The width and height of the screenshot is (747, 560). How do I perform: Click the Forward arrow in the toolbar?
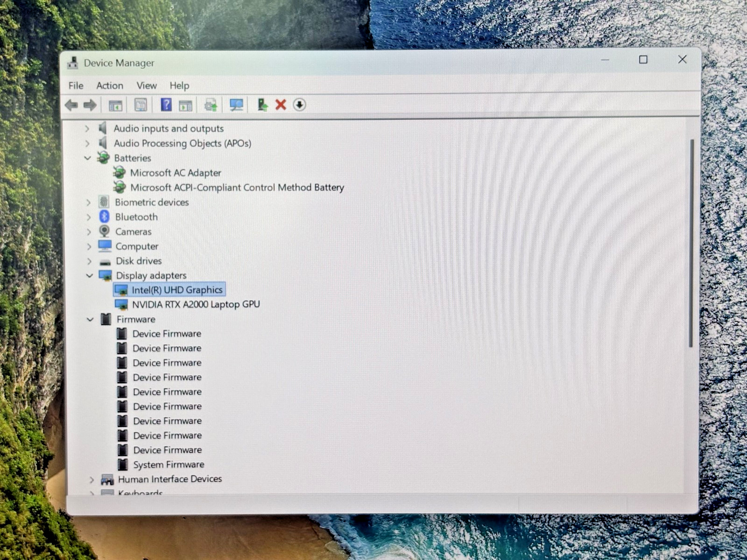tap(90, 105)
